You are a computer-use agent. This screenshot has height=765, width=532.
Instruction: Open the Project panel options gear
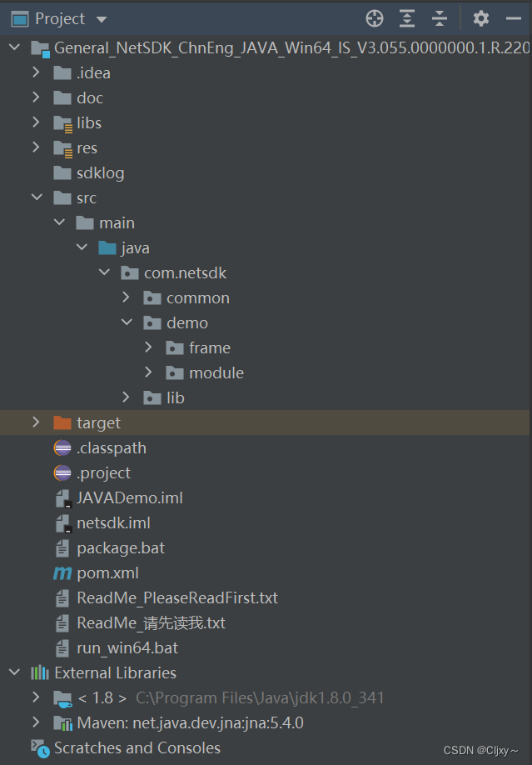[480, 17]
